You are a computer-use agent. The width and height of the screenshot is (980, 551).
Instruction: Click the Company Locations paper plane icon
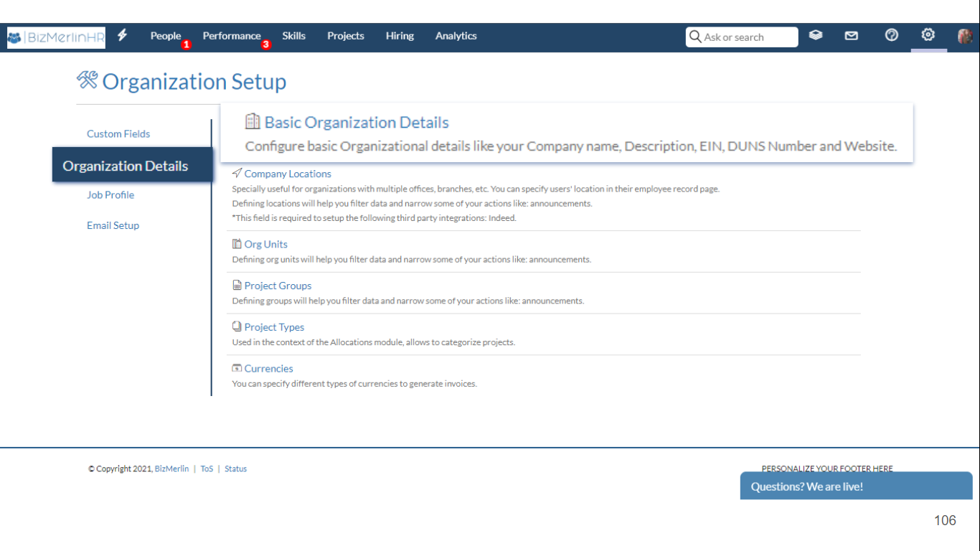coord(236,172)
